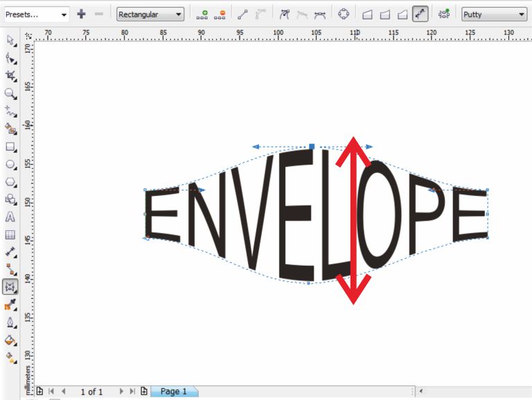Select the Dimension tool
This screenshot has height=400, width=532.
(10, 252)
